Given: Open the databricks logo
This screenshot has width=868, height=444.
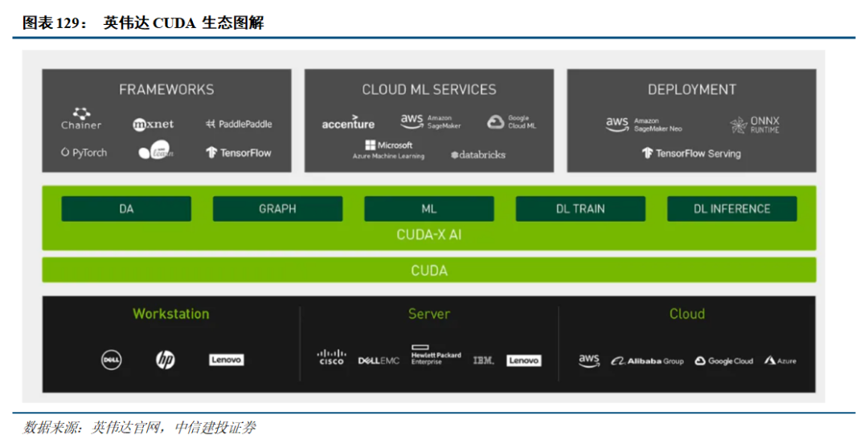Looking at the screenshot, I should 478,154.
